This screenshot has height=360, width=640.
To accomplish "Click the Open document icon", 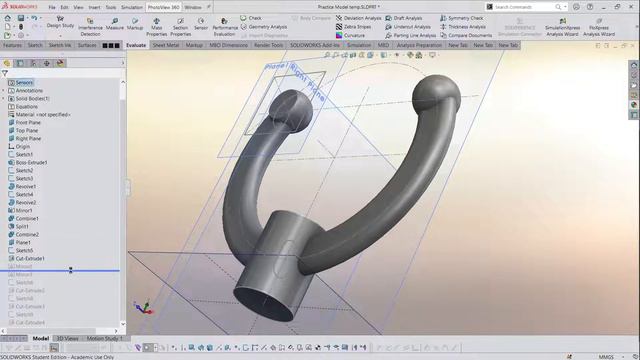I will (x=8, y=35).
